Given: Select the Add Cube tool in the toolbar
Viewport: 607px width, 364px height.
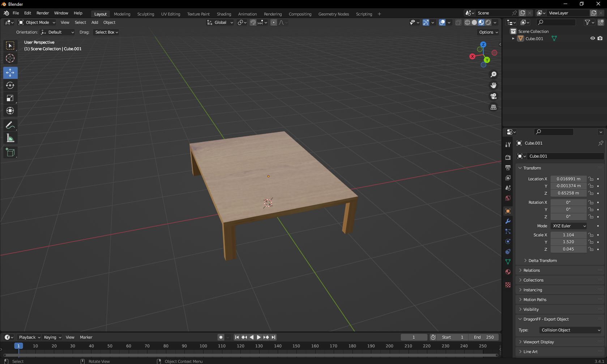Looking at the screenshot, I should (10, 152).
